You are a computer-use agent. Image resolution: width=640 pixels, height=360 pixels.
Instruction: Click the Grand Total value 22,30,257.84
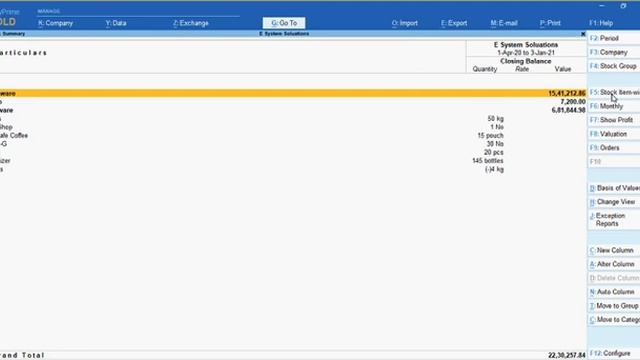tap(567, 356)
